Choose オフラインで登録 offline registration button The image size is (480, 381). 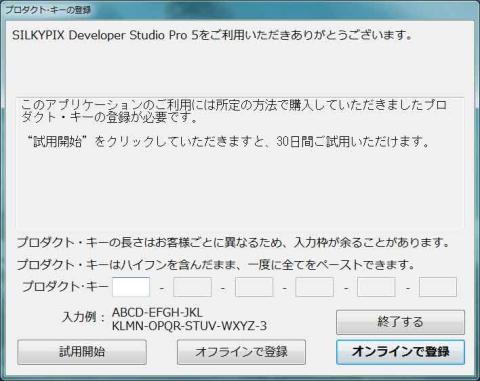pyautogui.click(x=241, y=352)
